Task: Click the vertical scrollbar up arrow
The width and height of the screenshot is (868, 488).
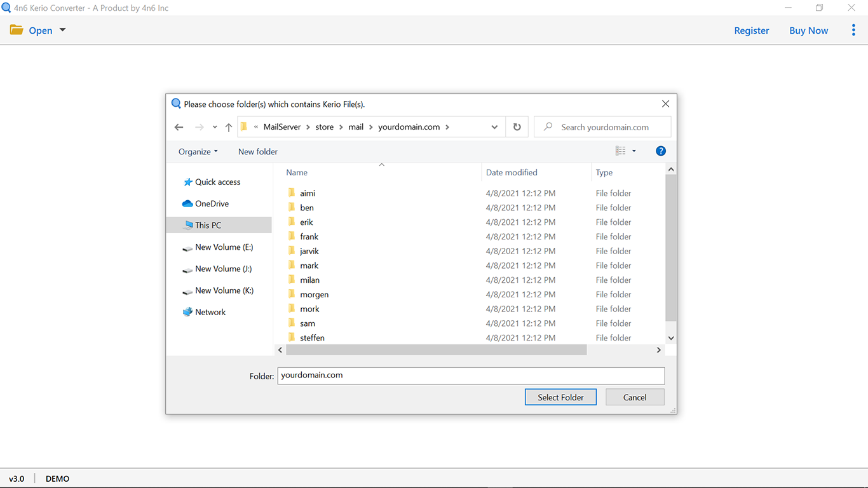Action: click(x=671, y=170)
